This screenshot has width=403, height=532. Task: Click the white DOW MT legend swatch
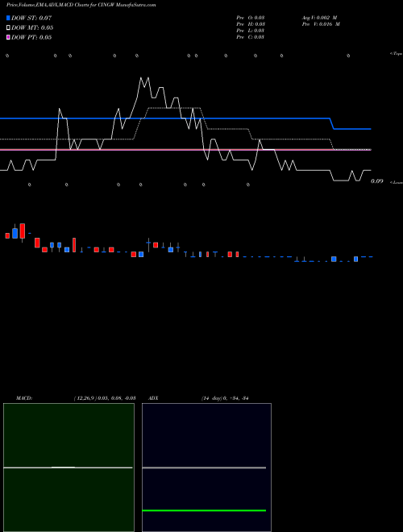(x=8, y=28)
